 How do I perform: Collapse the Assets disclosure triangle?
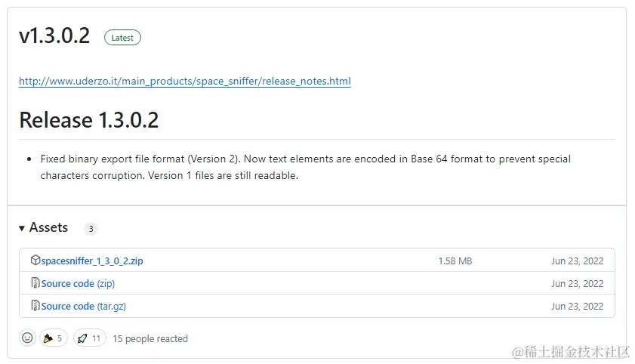22,228
